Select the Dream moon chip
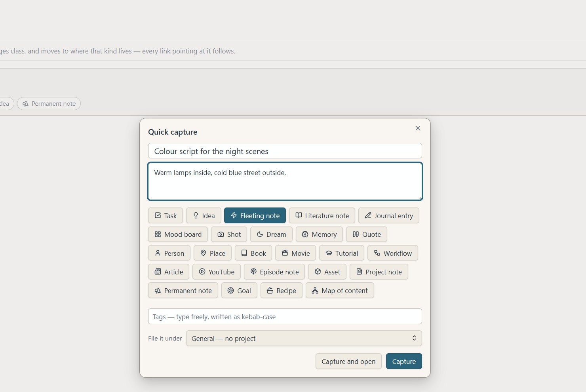586x392 pixels. pyautogui.click(x=271, y=234)
